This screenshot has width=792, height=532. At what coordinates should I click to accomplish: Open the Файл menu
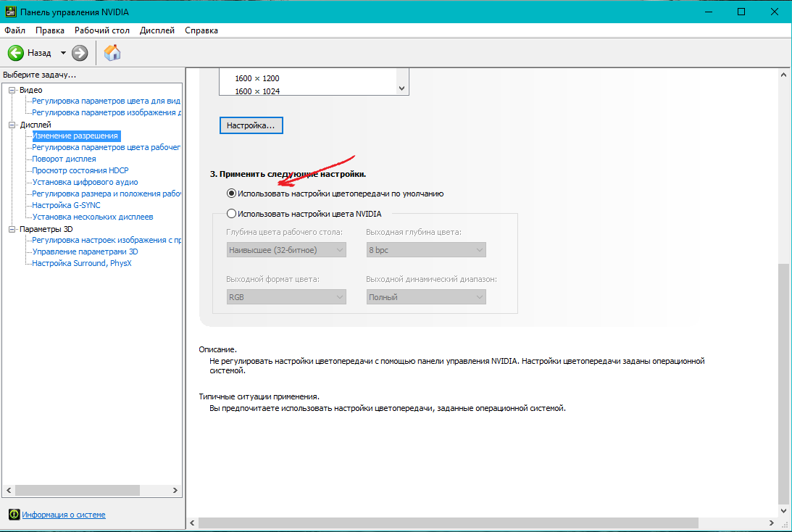tap(14, 30)
